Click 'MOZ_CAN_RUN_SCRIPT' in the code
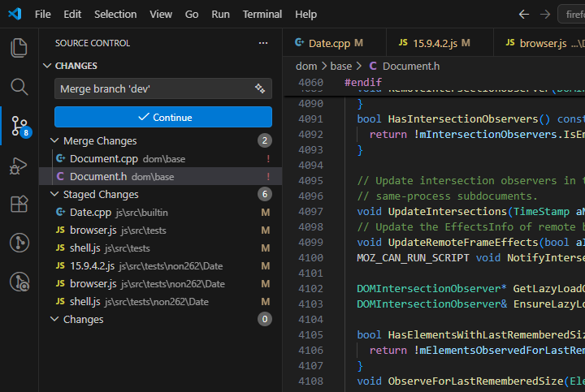585x392 pixels. (413, 258)
